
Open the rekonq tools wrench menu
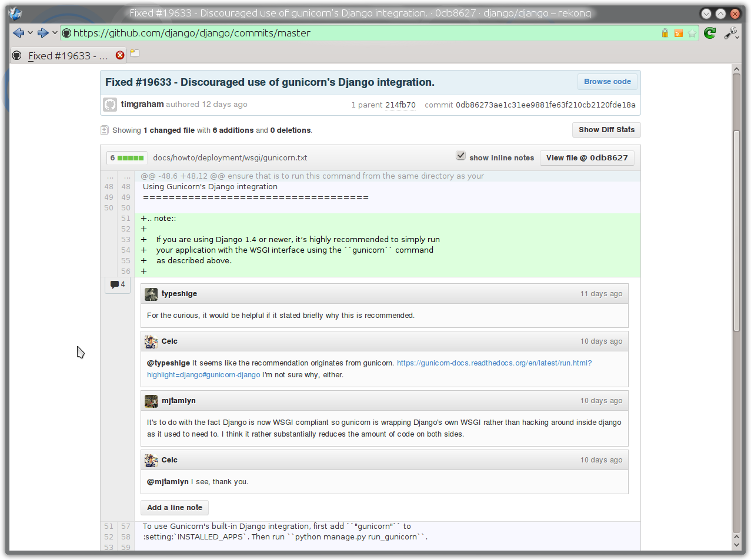[x=731, y=33]
